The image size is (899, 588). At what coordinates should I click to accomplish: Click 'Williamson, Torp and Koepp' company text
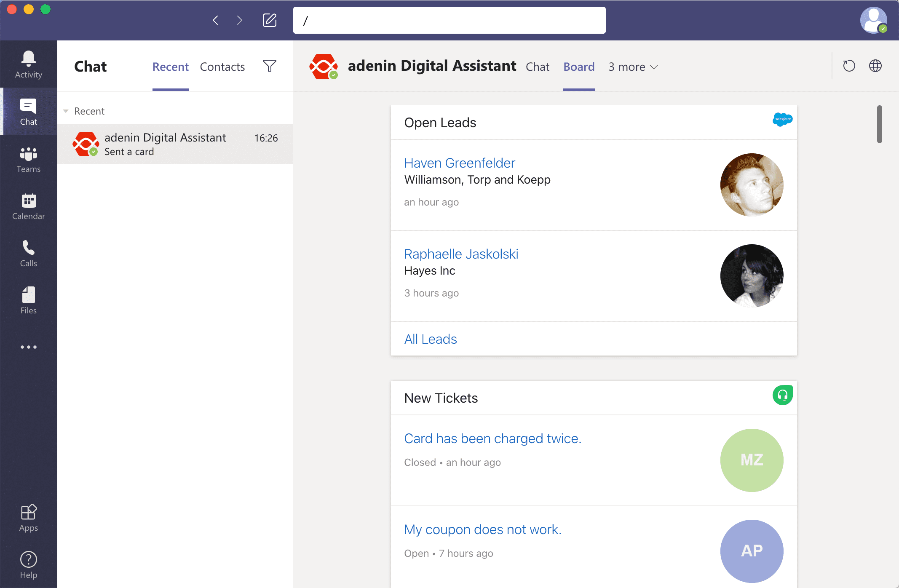pyautogui.click(x=477, y=180)
